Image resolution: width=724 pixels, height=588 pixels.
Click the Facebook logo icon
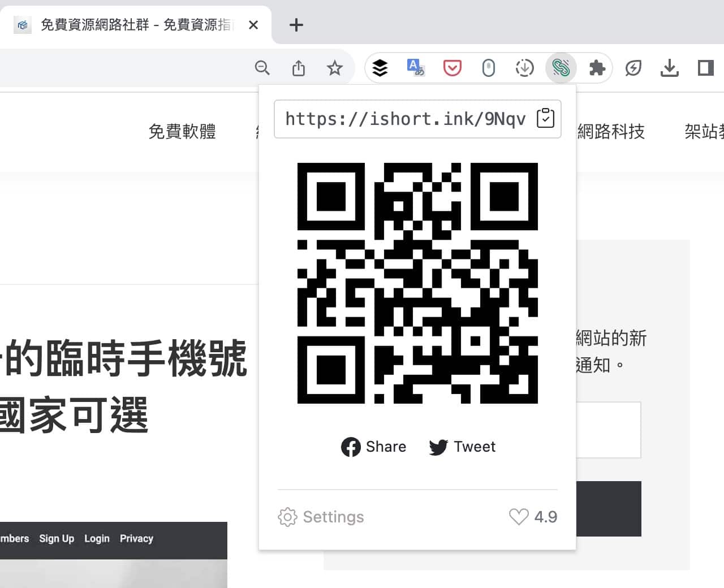point(351,447)
